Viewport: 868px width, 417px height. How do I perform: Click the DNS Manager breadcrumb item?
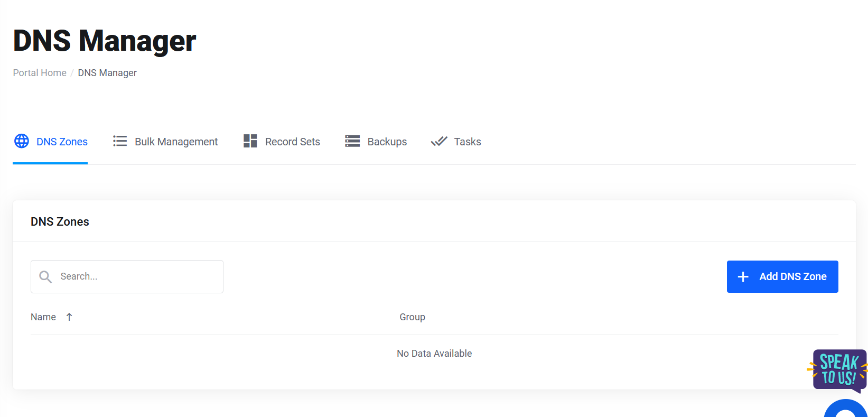pos(107,73)
